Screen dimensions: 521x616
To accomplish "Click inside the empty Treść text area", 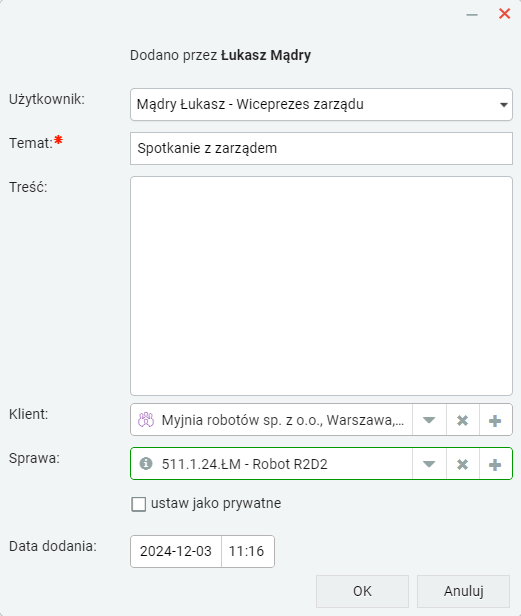I will pos(321,286).
